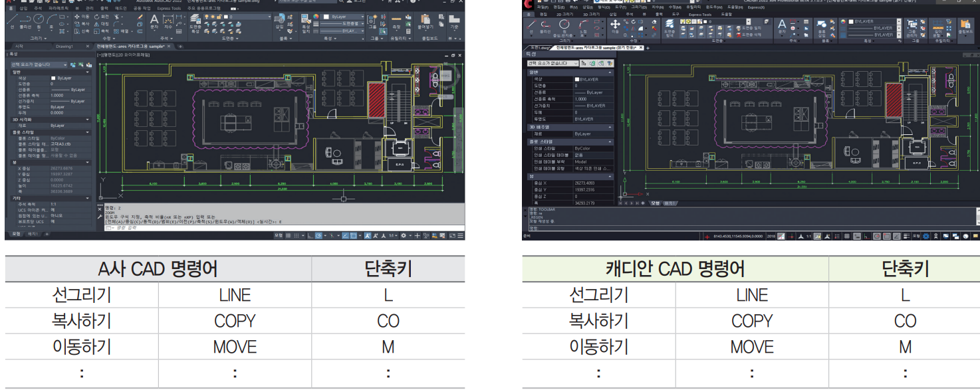The image size is (980, 390).
Task: Open the 도면층 panel dropdown under the layer tools
Action: tap(230, 39)
